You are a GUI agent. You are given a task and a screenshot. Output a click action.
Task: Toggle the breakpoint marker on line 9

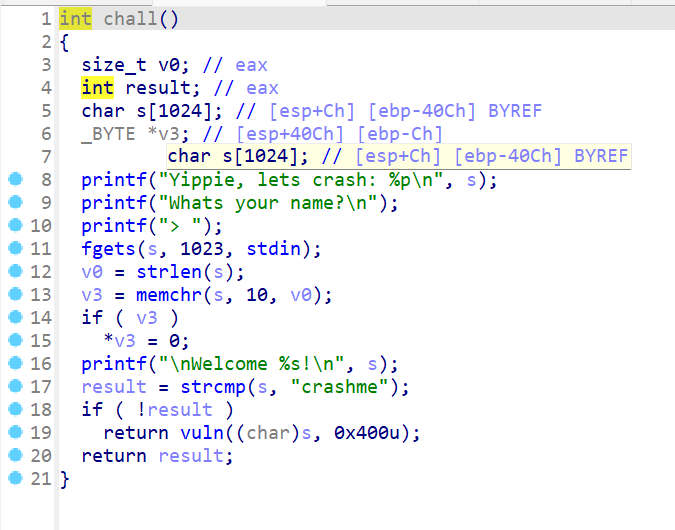(x=15, y=203)
